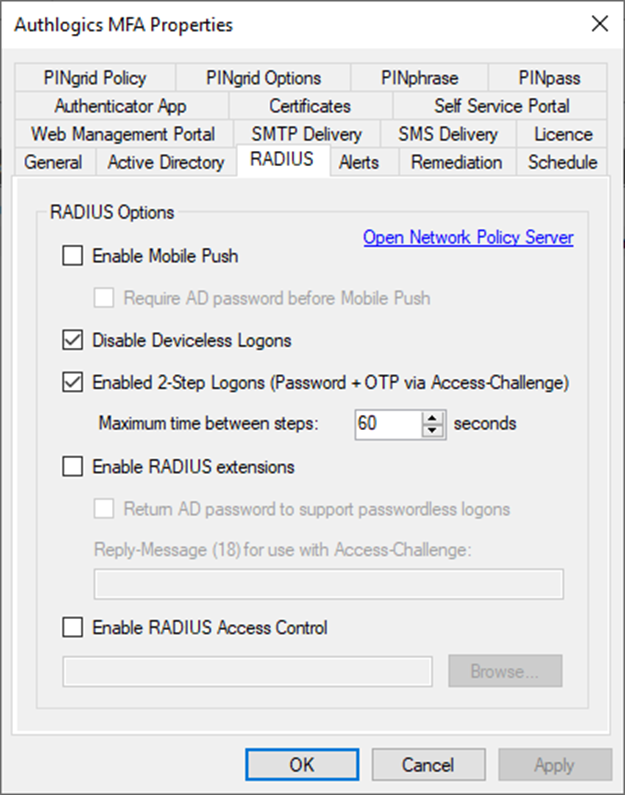
Task: Select the Self Service Portal tab
Action: pos(501,106)
